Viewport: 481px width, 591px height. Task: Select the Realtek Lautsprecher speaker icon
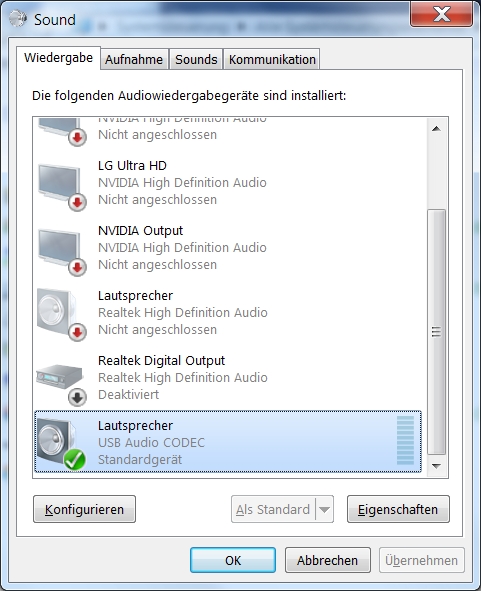coord(60,316)
